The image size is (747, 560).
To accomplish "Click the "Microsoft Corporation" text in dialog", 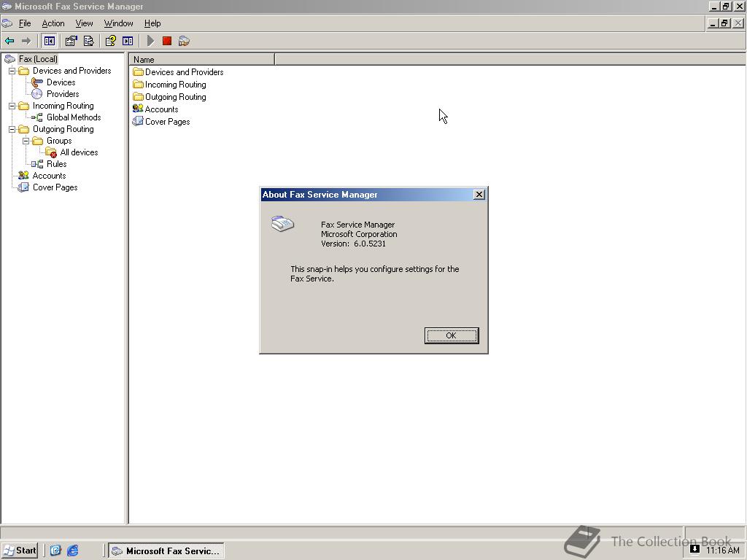I will pyautogui.click(x=359, y=234).
